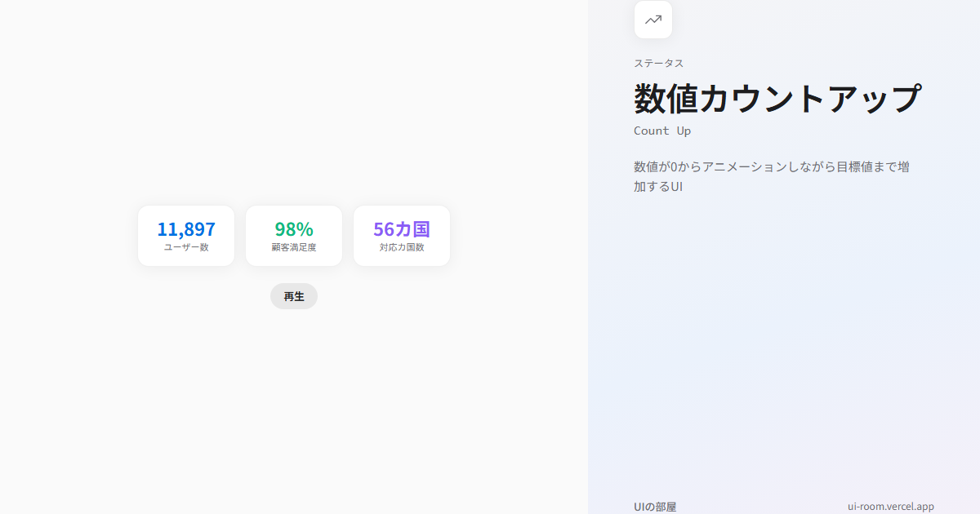980x514 pixels.
Task: Select the 56カ国 value
Action: [402, 229]
